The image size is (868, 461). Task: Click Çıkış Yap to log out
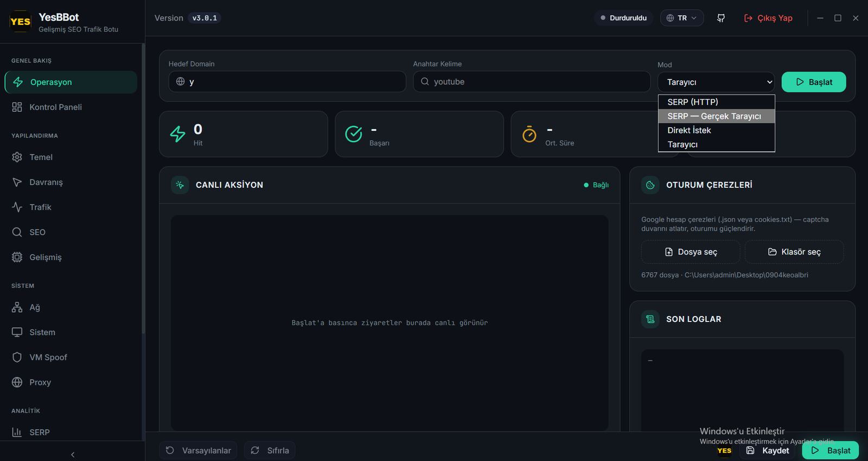click(x=768, y=18)
